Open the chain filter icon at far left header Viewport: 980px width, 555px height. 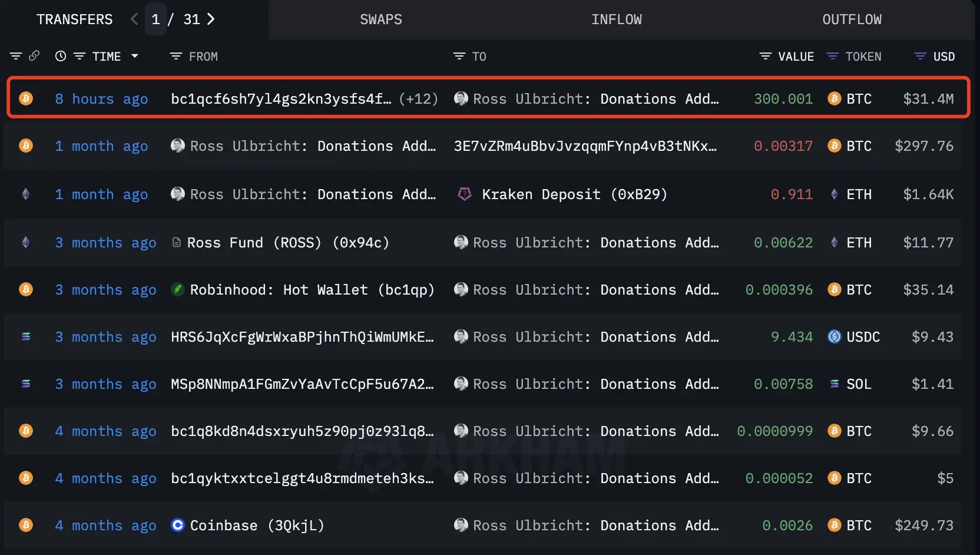pos(16,56)
